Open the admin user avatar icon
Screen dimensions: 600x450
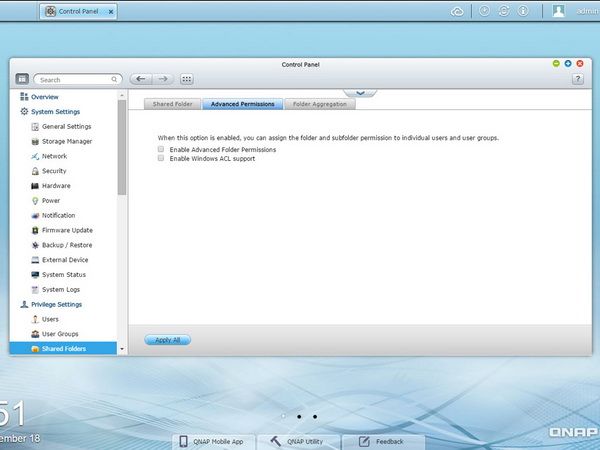coord(558,11)
